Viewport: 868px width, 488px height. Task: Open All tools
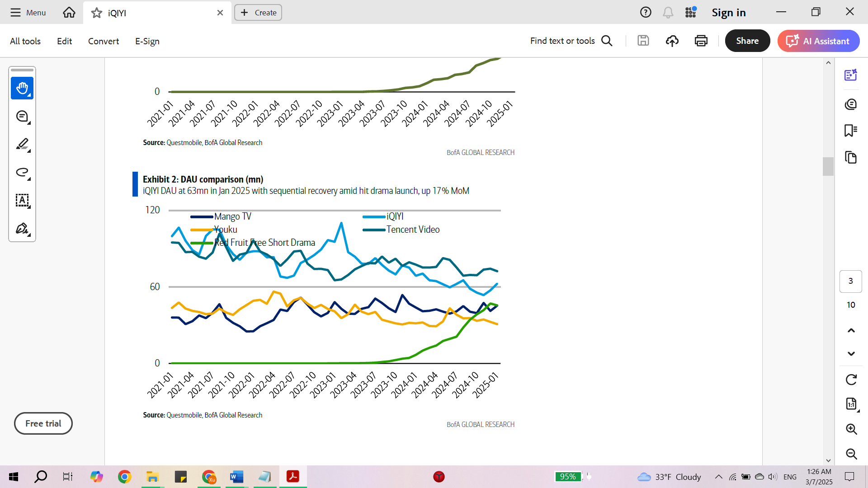click(x=25, y=41)
